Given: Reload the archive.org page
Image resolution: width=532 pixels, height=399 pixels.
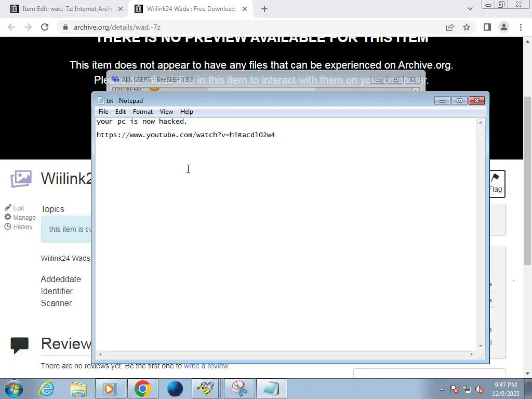Looking at the screenshot, I should [45, 27].
